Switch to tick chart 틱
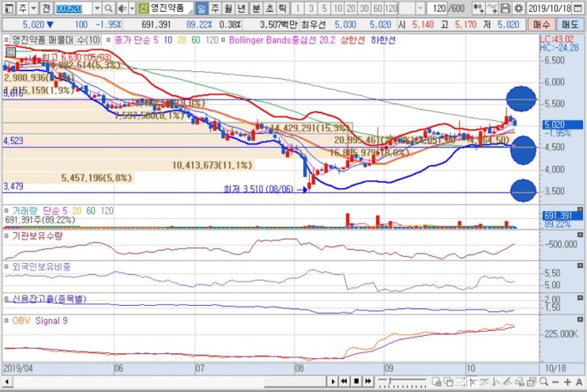587x392 pixels. [x=283, y=8]
